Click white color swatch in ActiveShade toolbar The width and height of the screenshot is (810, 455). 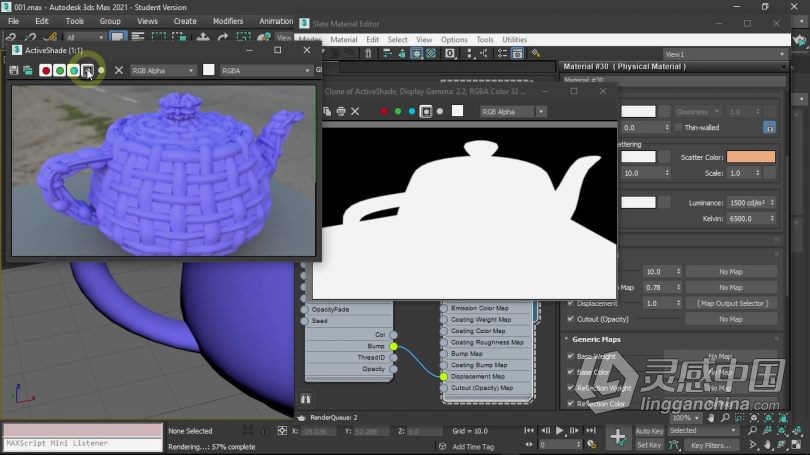[x=208, y=70]
